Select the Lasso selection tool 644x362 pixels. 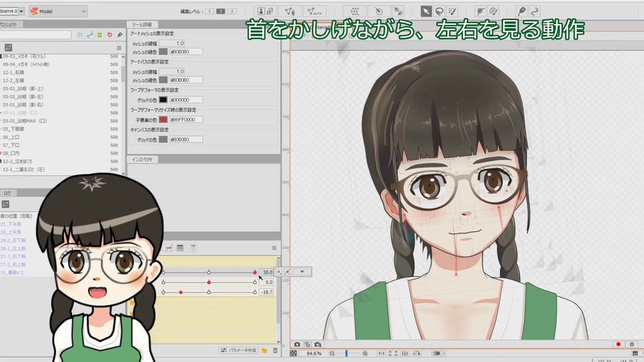point(439,11)
